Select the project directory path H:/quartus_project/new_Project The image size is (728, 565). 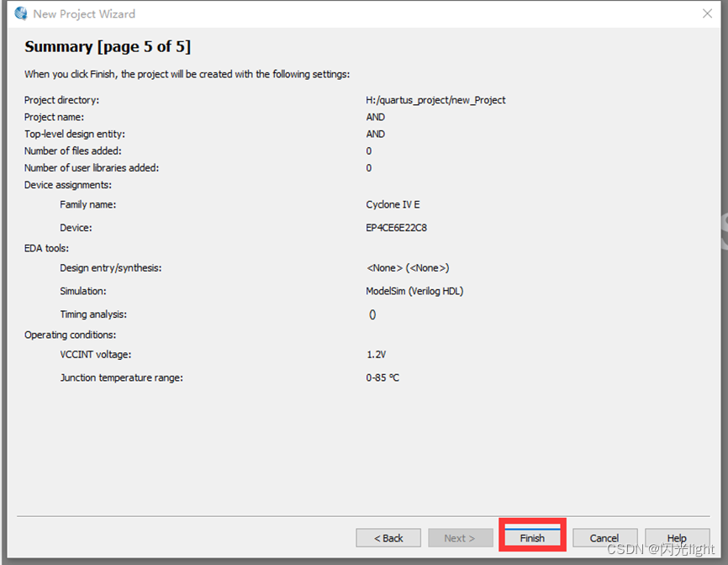435,100
